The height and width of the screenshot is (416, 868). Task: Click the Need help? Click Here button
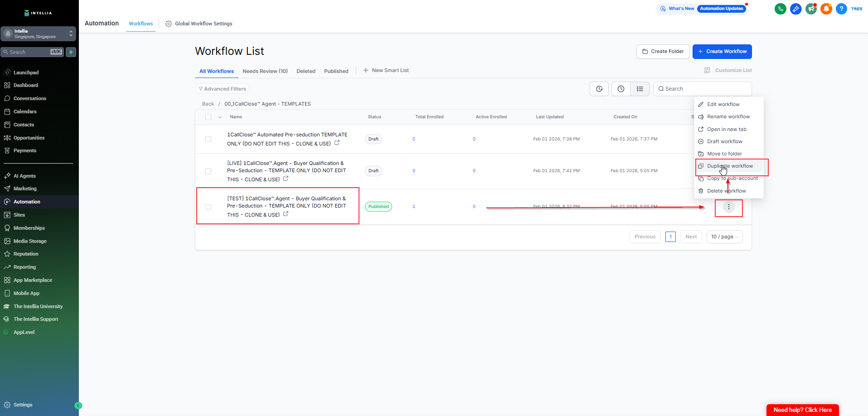coord(802,410)
